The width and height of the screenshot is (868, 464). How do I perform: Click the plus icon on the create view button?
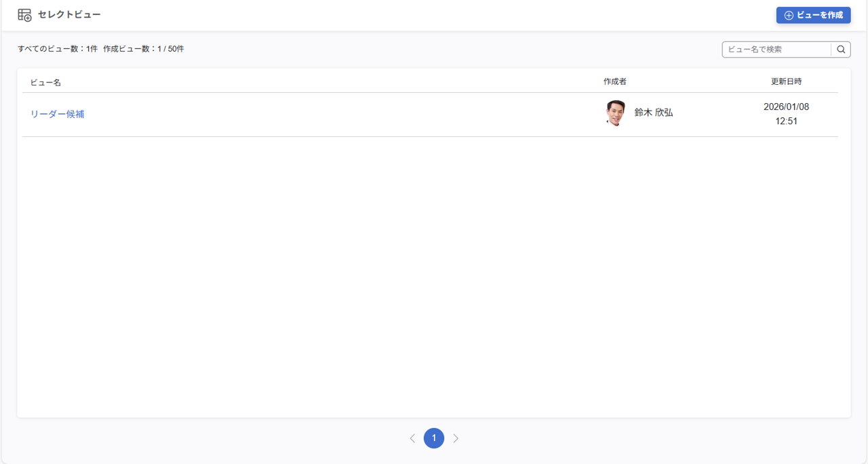[789, 16]
